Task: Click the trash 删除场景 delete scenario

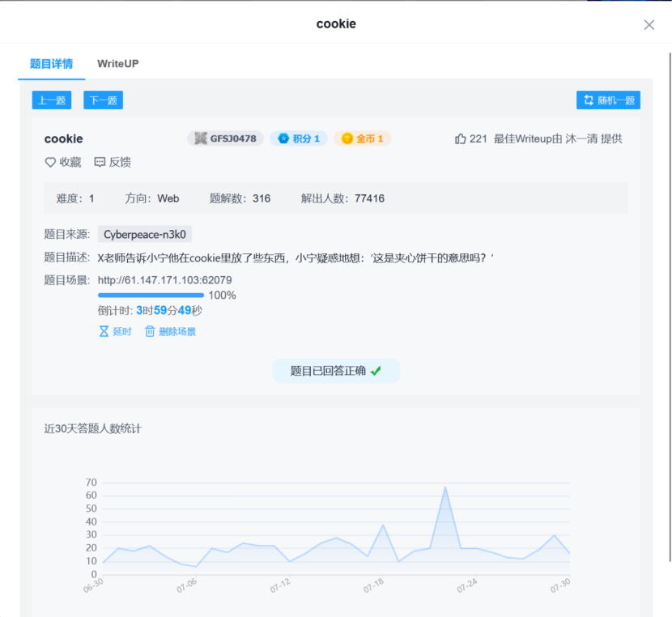Action: pos(170,332)
